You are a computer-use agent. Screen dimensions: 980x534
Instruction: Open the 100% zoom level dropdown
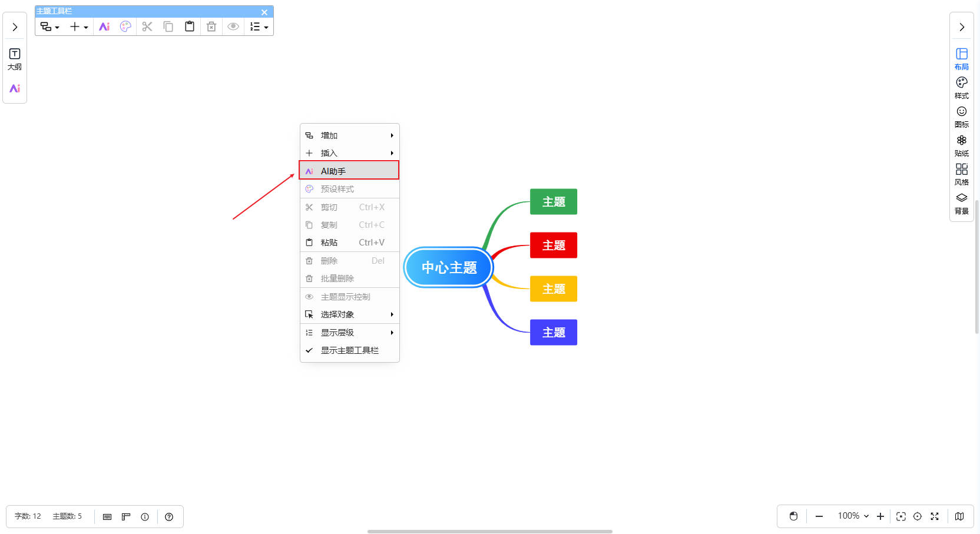[853, 516]
